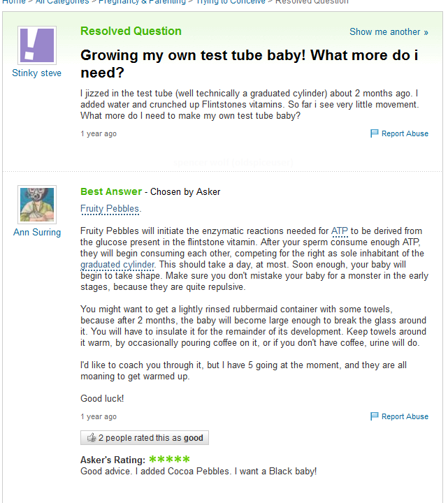Click the "Show me another »" link
The image size is (448, 503).
click(x=389, y=32)
